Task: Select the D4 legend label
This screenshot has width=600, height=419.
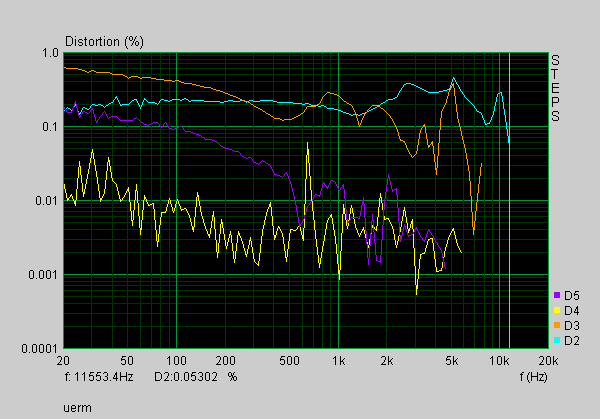Action: point(572,310)
